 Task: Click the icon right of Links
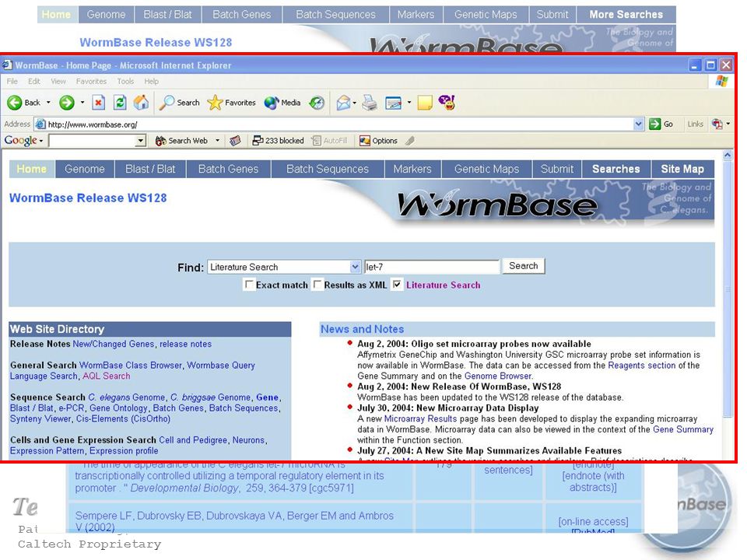point(717,124)
